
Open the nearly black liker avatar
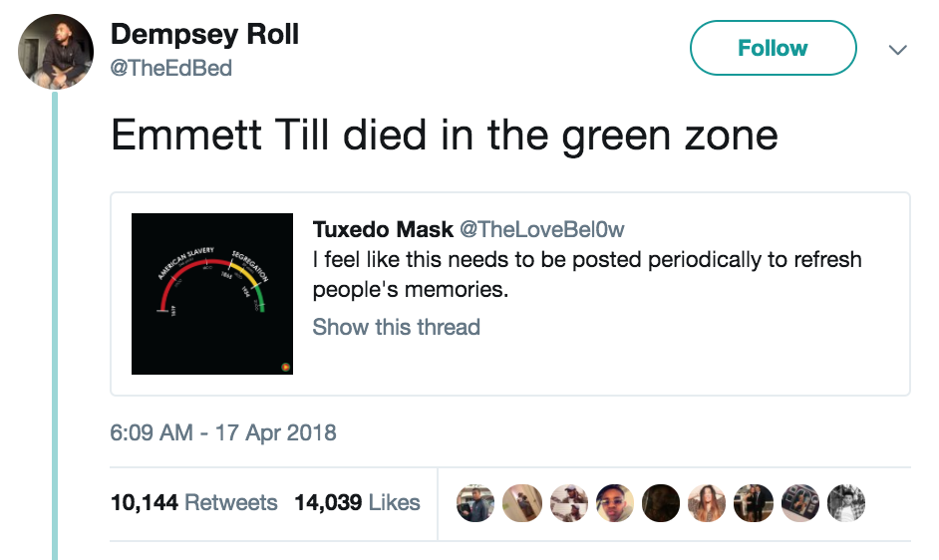coord(661,504)
